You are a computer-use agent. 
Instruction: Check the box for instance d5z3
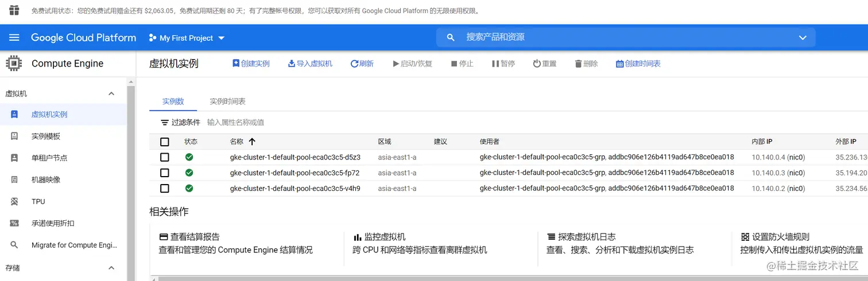pyautogui.click(x=165, y=157)
